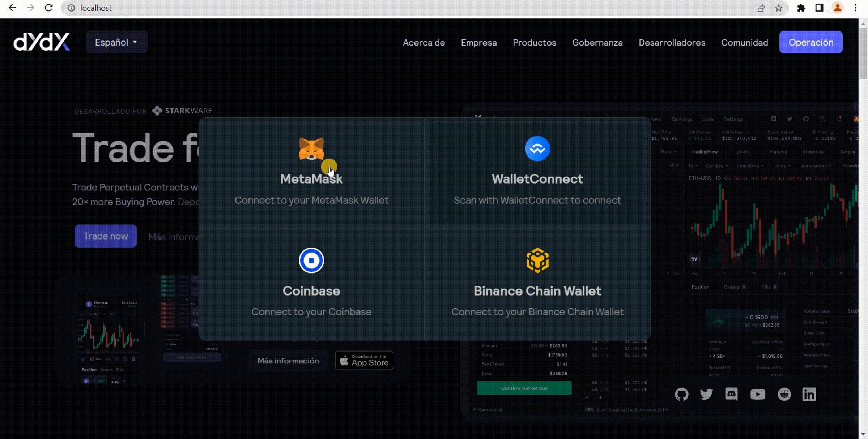The image size is (868, 439).
Task: Open the Comunidad menu
Action: [x=745, y=42]
